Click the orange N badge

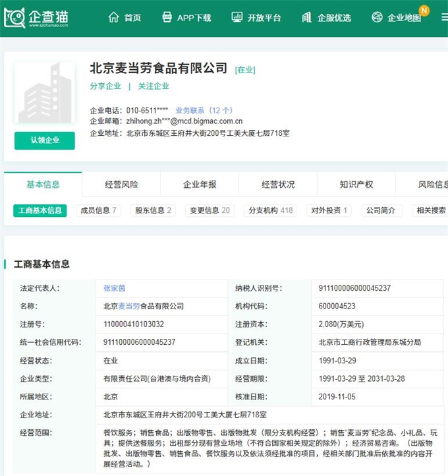click(x=424, y=11)
